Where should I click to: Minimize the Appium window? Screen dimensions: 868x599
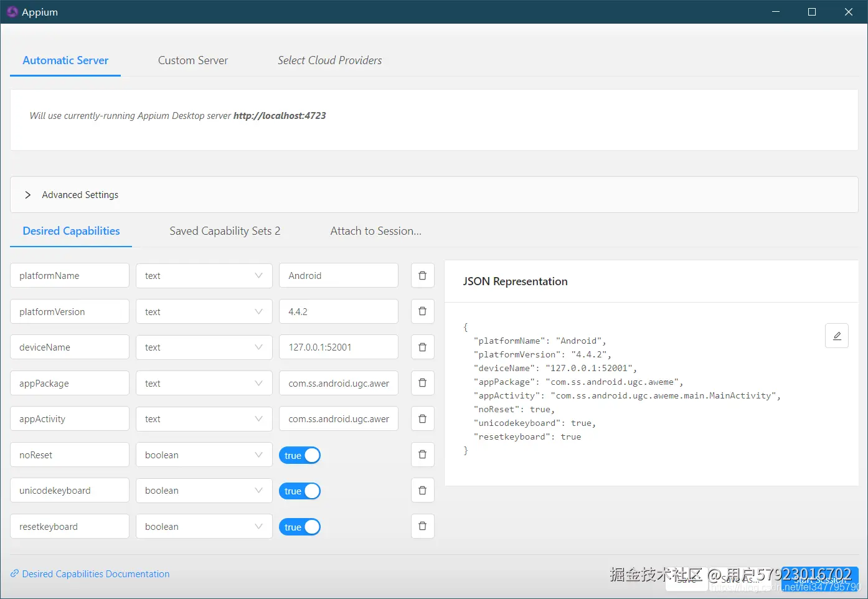pyautogui.click(x=776, y=12)
